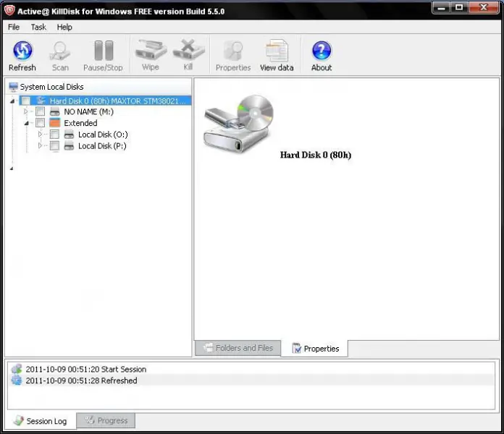The width and height of the screenshot is (504, 434).
Task: Click the Start Session log entry icon
Action: pos(17,369)
